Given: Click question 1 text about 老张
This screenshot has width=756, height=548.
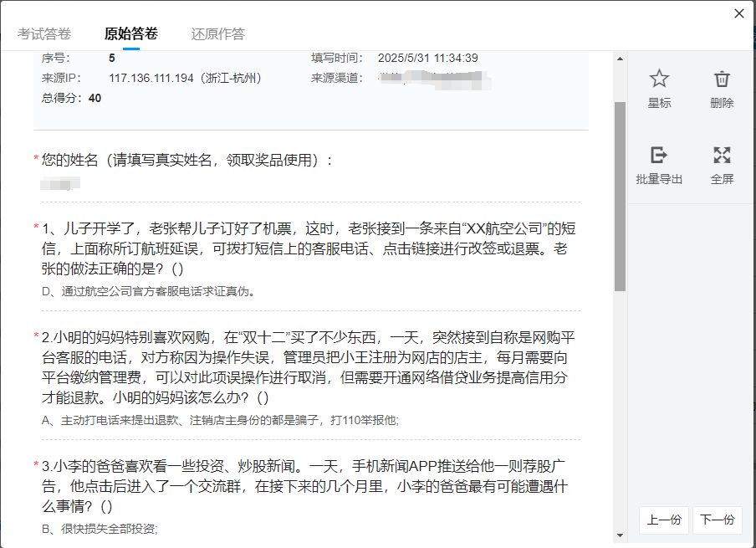Looking at the screenshot, I should (309, 248).
